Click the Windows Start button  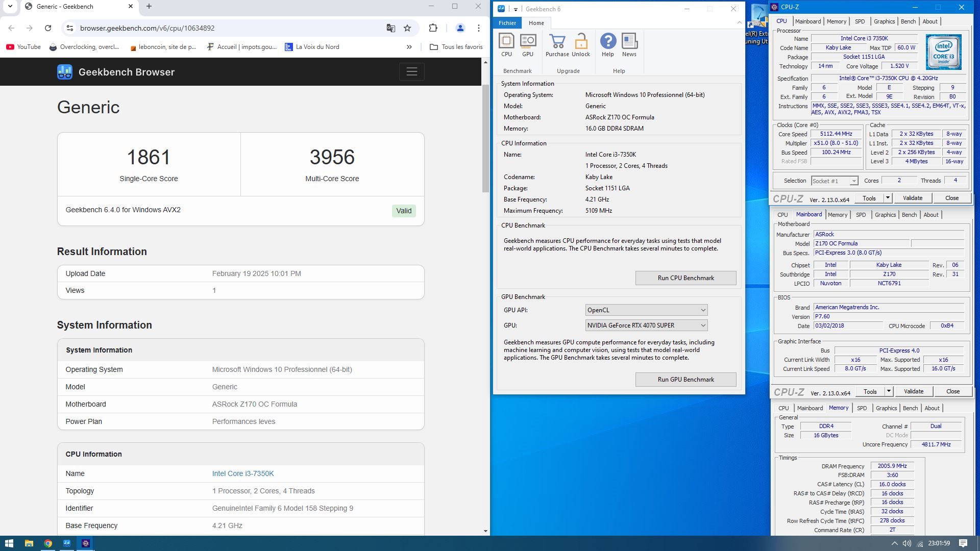(x=9, y=543)
